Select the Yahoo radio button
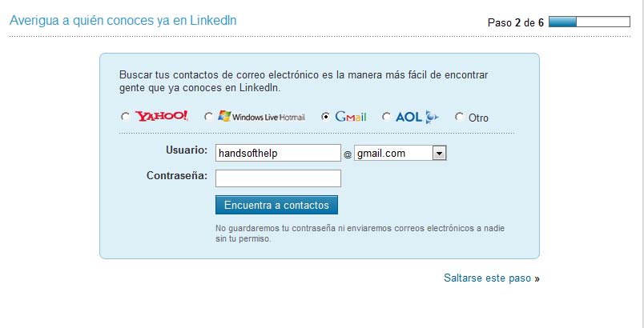This screenshot has width=644, height=328. coord(125,117)
